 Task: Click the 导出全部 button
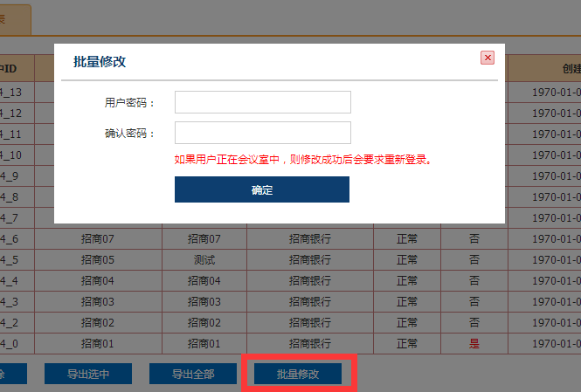click(193, 374)
